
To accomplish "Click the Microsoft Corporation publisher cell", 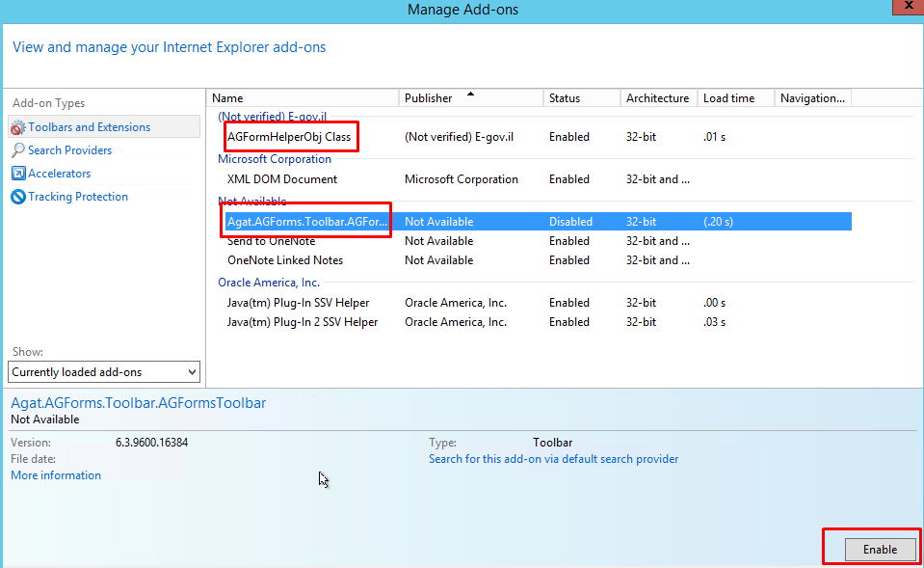I will (x=462, y=179).
